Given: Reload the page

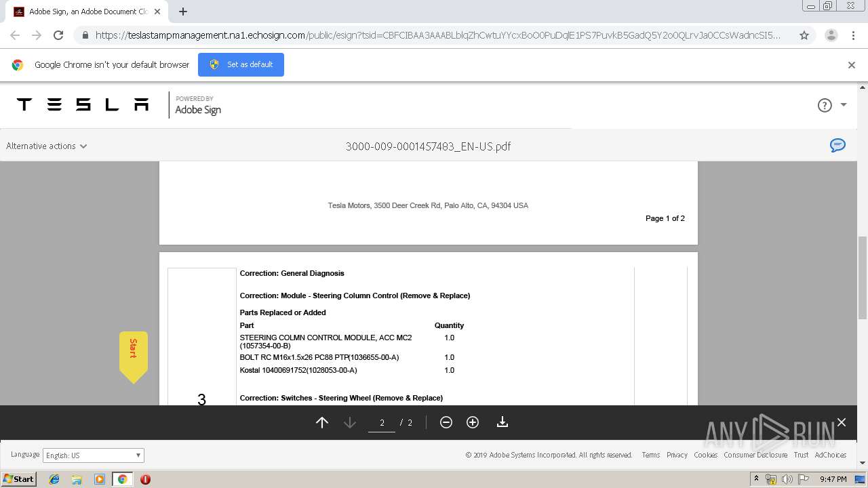Looking at the screenshot, I should point(58,35).
